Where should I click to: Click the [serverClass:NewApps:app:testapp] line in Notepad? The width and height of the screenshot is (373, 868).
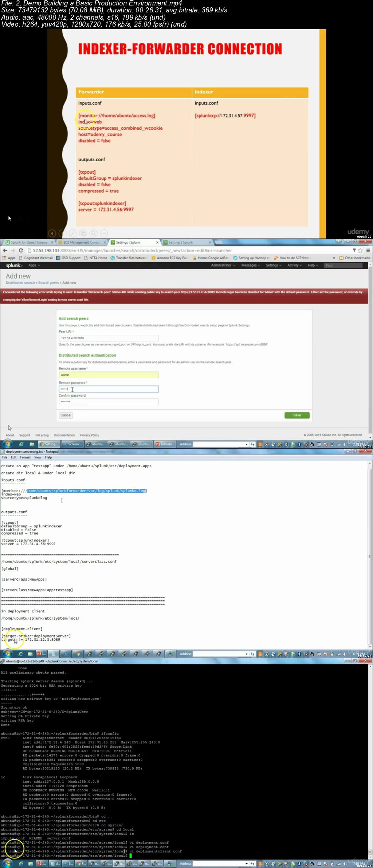37,590
